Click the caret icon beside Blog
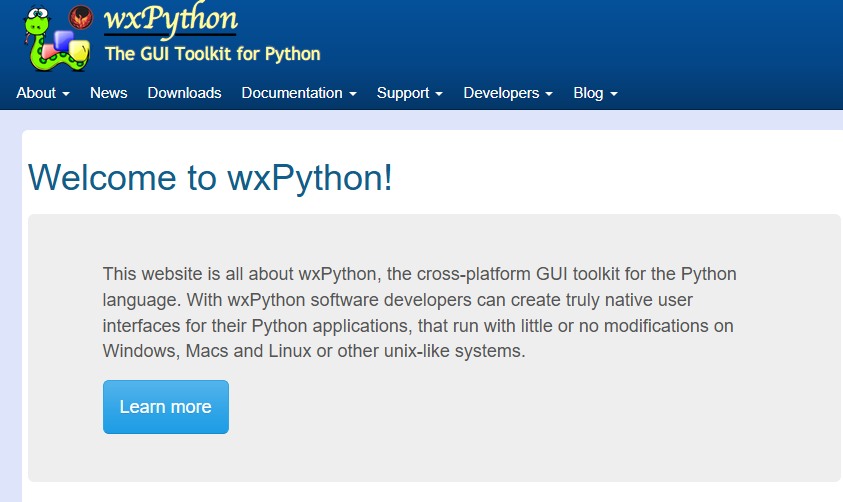This screenshot has height=502, width=843. (614, 94)
